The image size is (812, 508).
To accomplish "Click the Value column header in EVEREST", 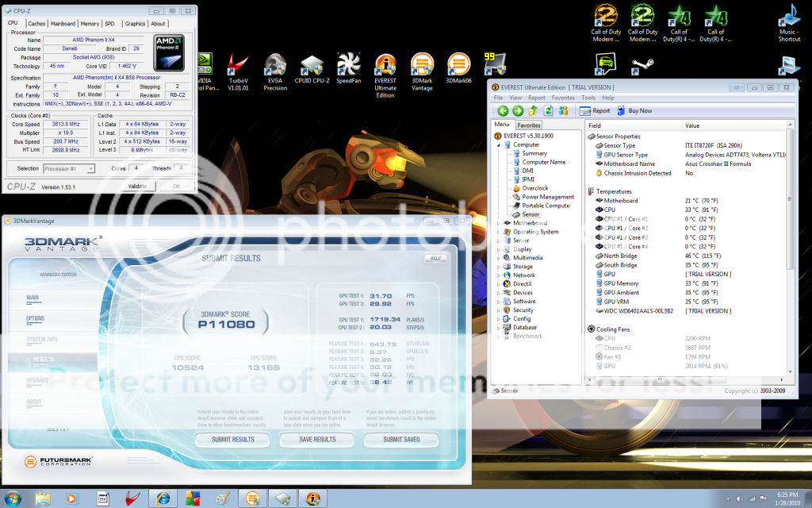I will 734,125.
